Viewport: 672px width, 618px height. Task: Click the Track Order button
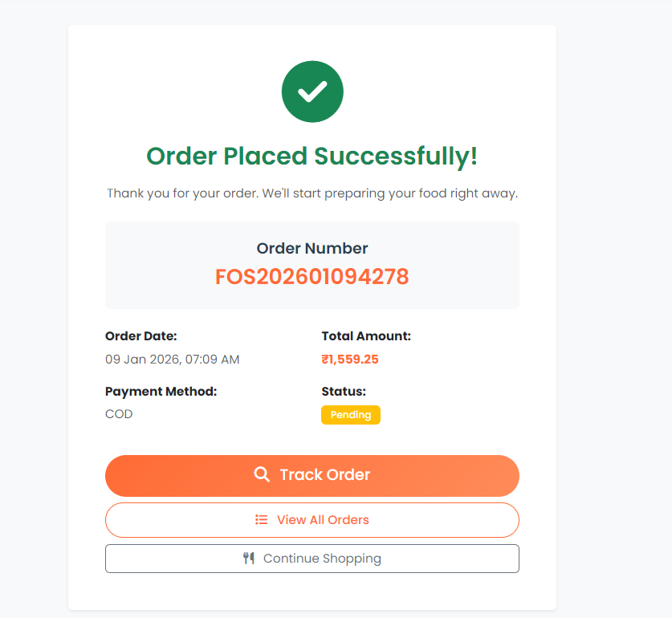click(312, 475)
